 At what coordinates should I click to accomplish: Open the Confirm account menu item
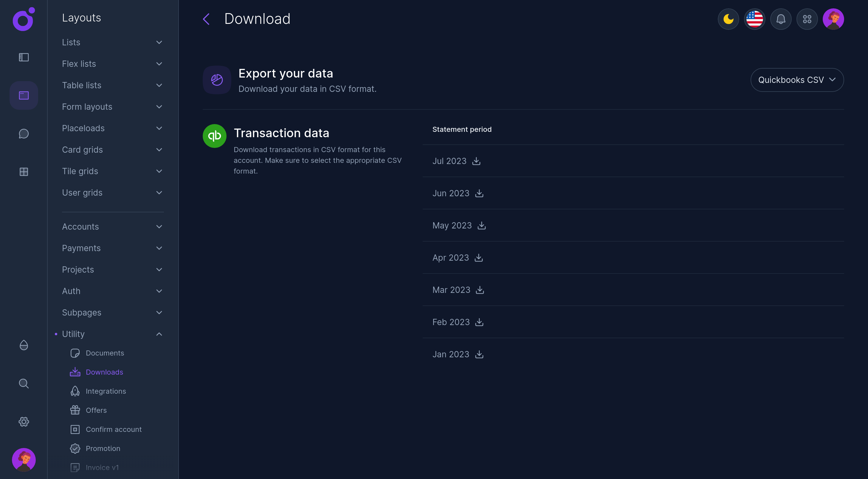coord(114,429)
